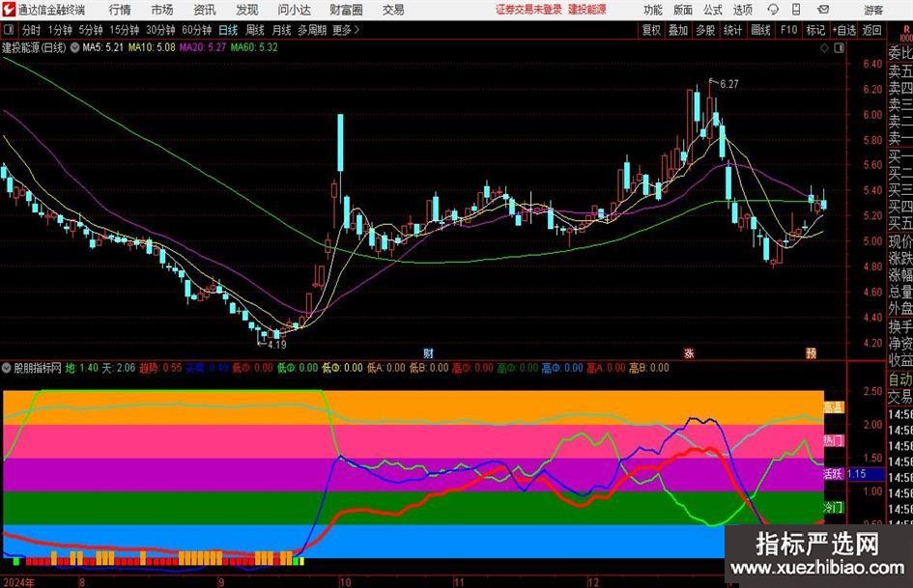Switch to the 5分钟 period tab
This screenshot has width=913, height=588.
[x=91, y=30]
